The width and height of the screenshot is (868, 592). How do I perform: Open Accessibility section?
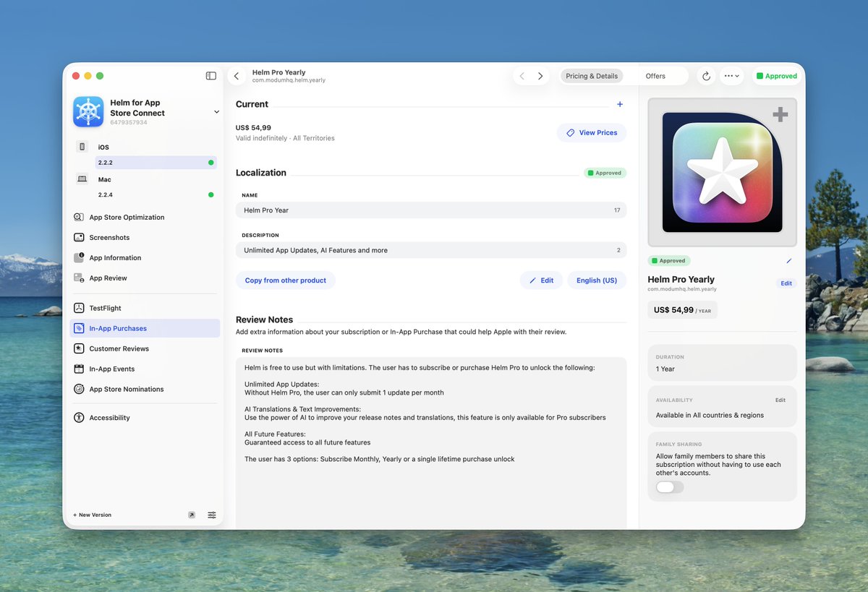145,418
